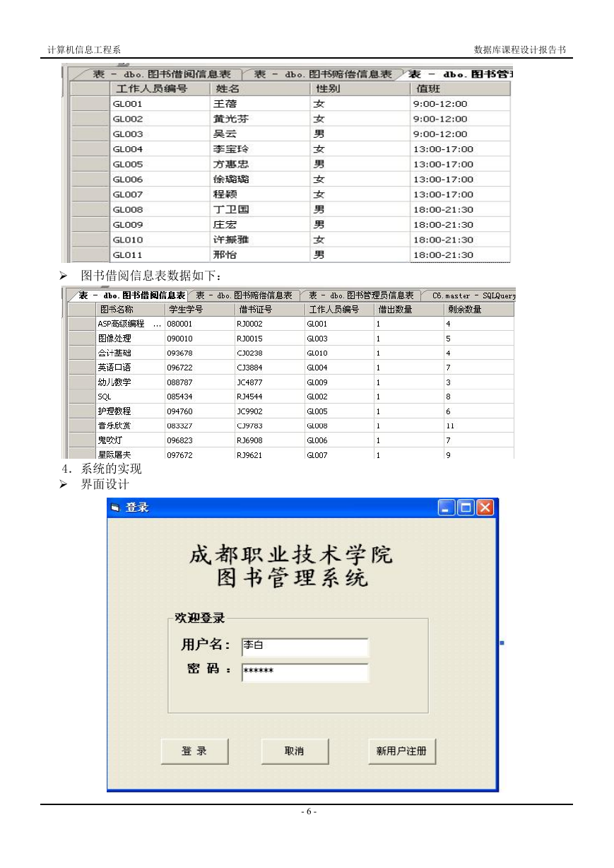
Task: Click the 借书证号 column header
Action: click(269, 310)
